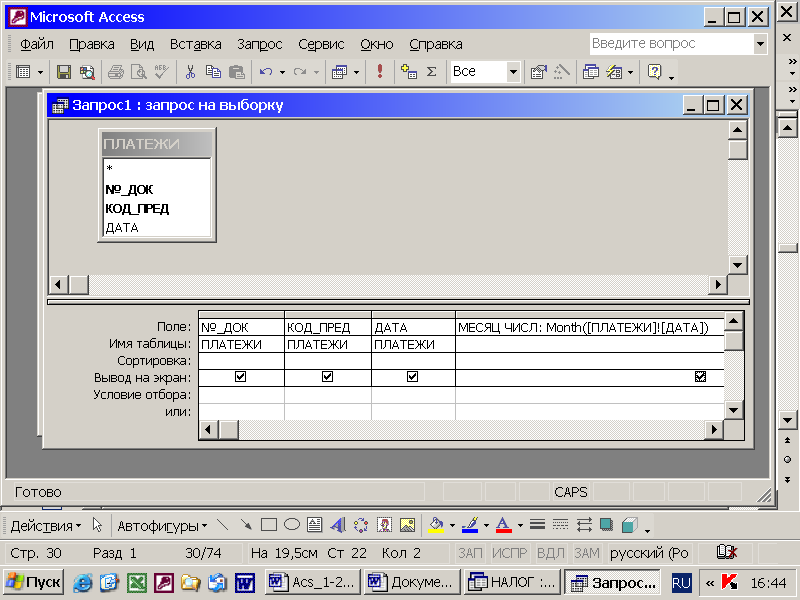The image size is (800, 600).
Task: Select the Oval drawing tool
Action: (292, 525)
